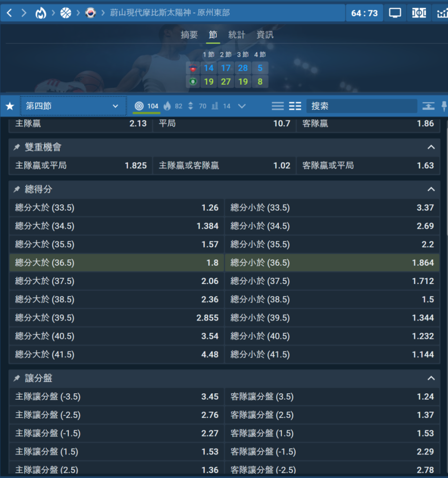Select 主隊讓分盤 (1.5) odds 1.53
Viewport: 448px width, 478px height.
point(117,452)
